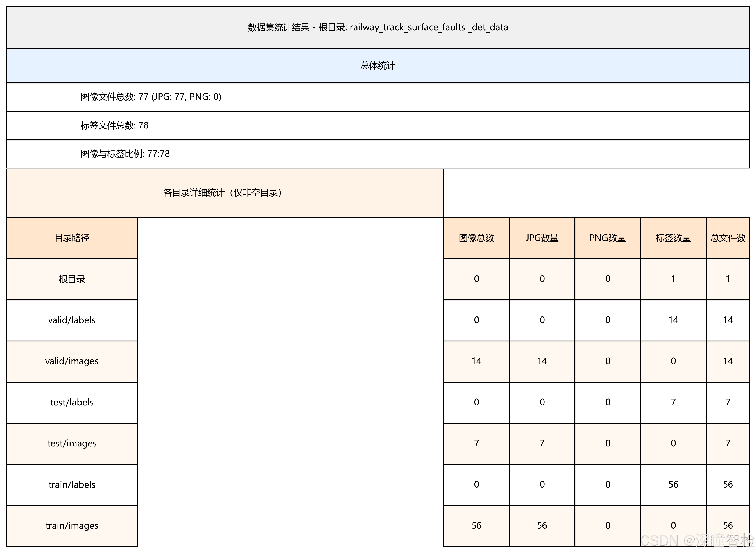Click the 标签文件总数: 78 row

114,125
